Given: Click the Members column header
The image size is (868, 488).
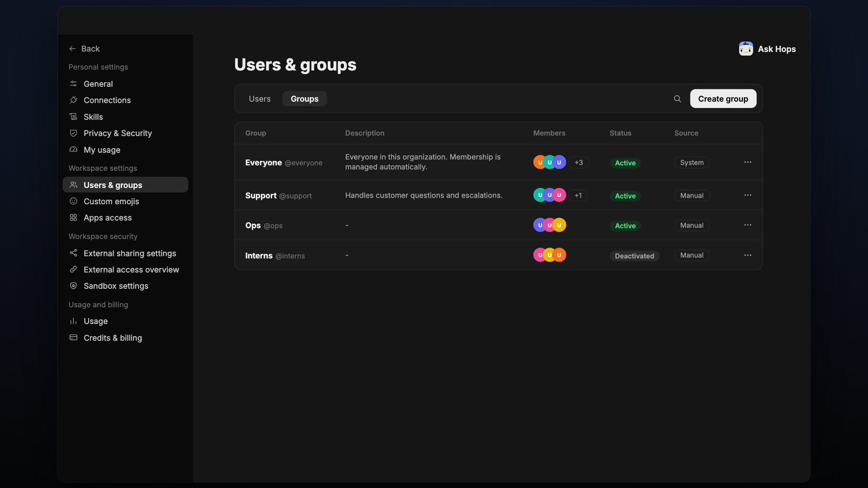Looking at the screenshot, I should (x=549, y=133).
